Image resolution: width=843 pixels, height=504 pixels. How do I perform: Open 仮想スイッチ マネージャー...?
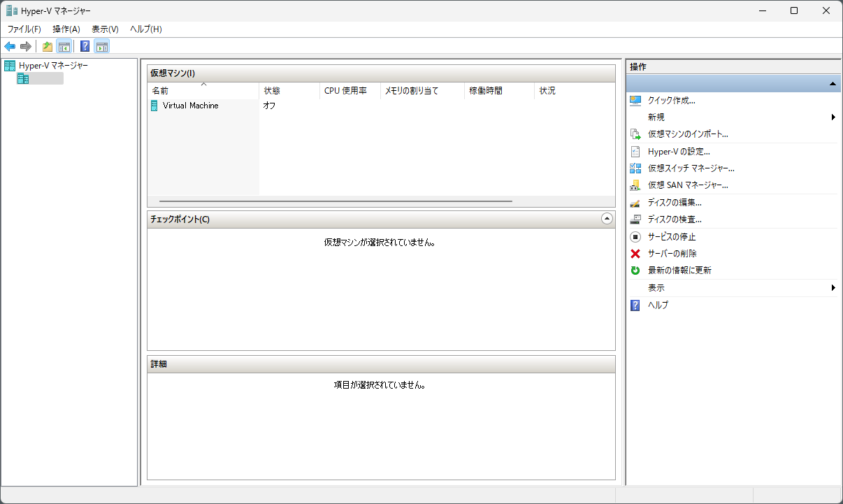click(x=691, y=168)
